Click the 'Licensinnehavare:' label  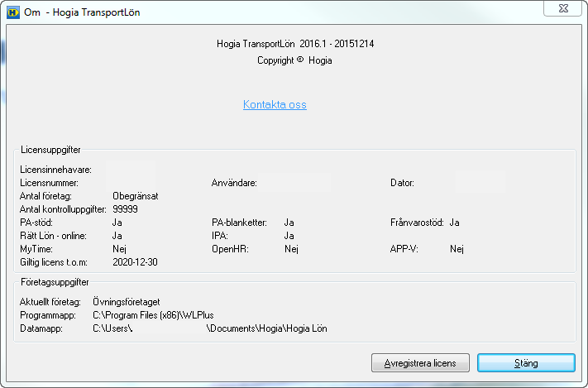click(56, 170)
